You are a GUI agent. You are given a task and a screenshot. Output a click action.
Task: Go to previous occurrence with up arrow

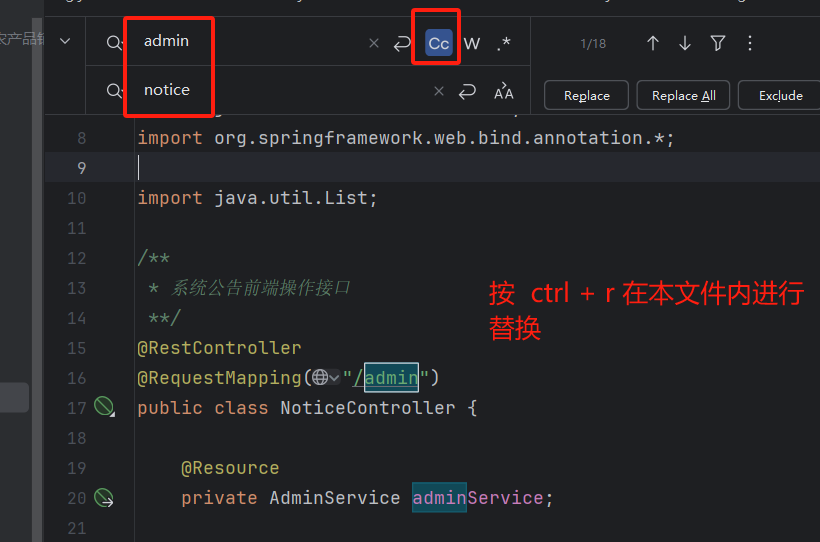point(653,43)
